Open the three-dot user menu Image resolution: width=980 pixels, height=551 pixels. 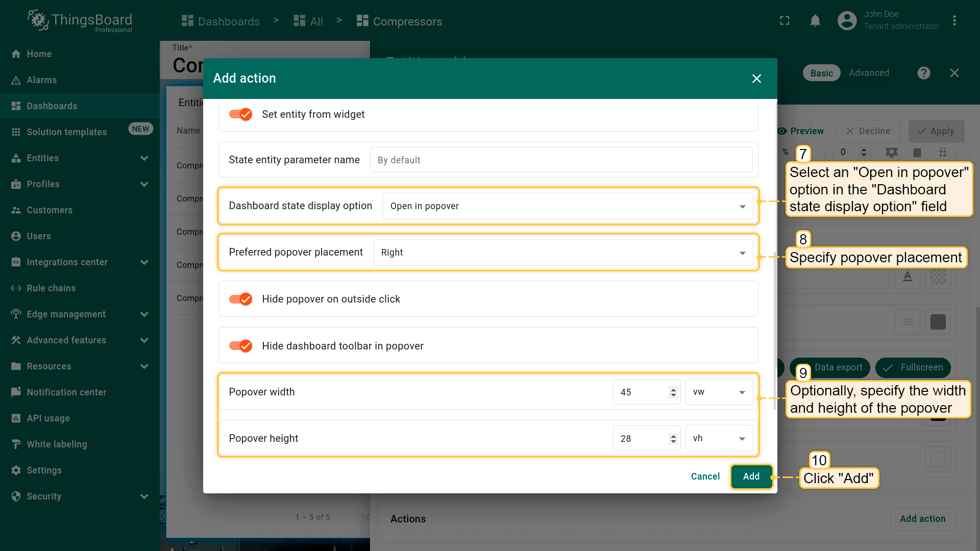[x=954, y=21]
